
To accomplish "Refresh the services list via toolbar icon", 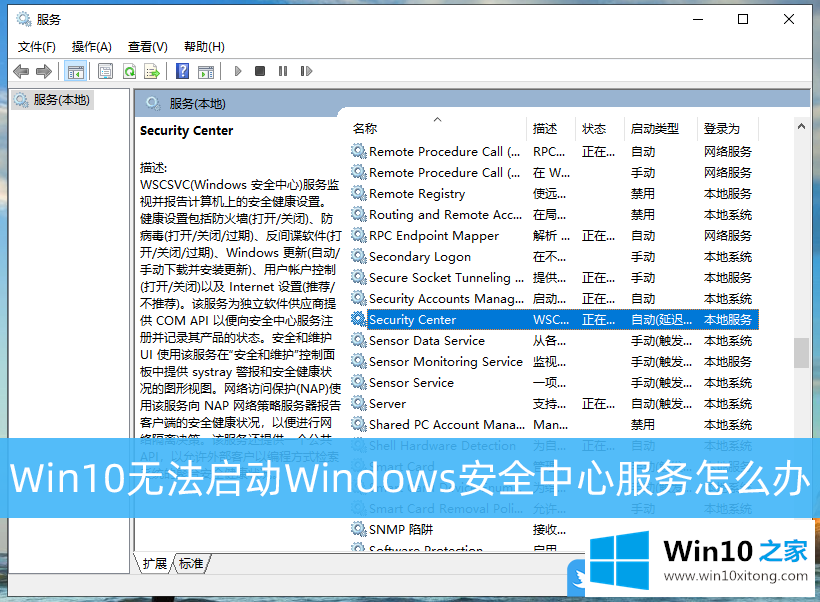I will tap(129, 71).
